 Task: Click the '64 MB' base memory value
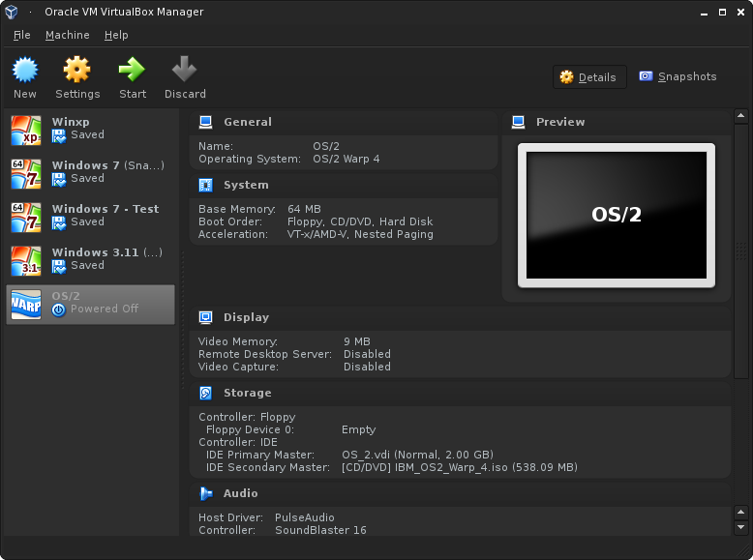click(304, 209)
